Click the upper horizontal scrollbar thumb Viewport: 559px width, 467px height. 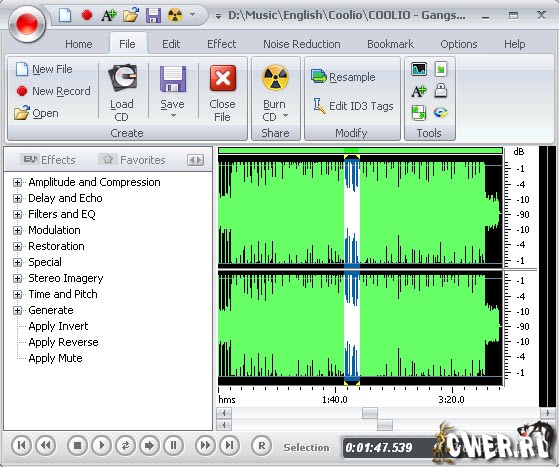click(x=370, y=413)
